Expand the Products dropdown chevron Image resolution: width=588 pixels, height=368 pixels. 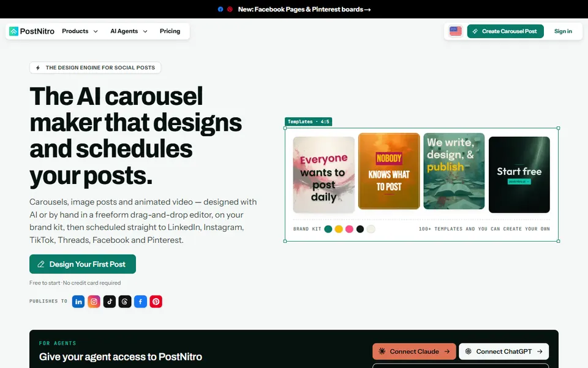tap(96, 31)
